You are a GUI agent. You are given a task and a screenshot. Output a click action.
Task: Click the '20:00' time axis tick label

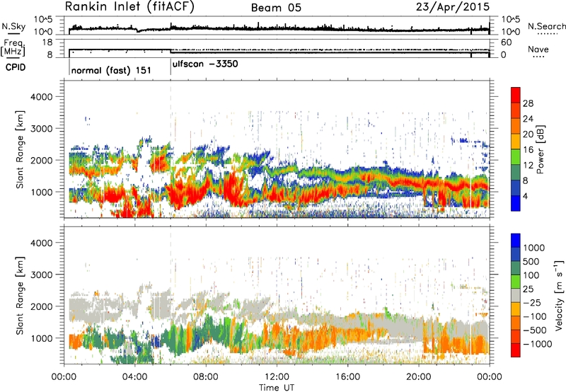(418, 377)
